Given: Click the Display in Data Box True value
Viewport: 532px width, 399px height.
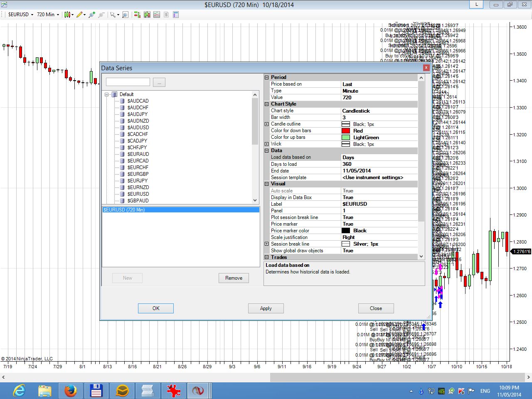Looking at the screenshot, I should 379,197.
